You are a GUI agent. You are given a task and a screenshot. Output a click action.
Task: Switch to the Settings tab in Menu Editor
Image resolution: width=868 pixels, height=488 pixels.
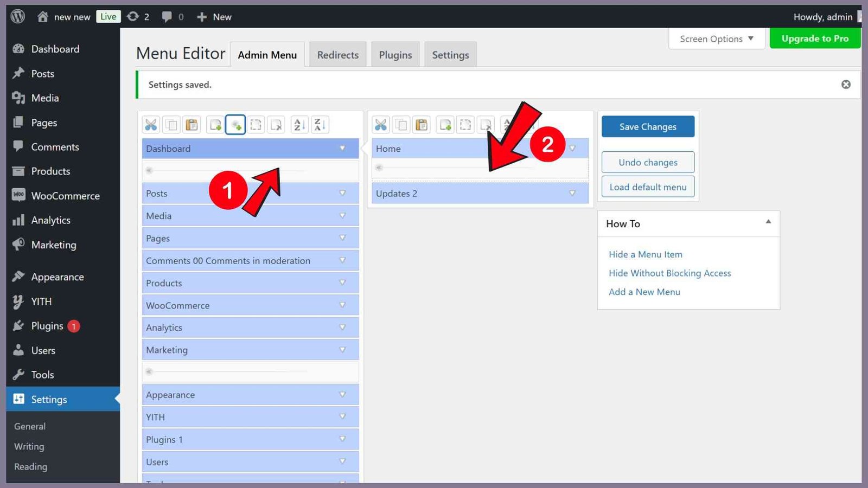(x=450, y=55)
